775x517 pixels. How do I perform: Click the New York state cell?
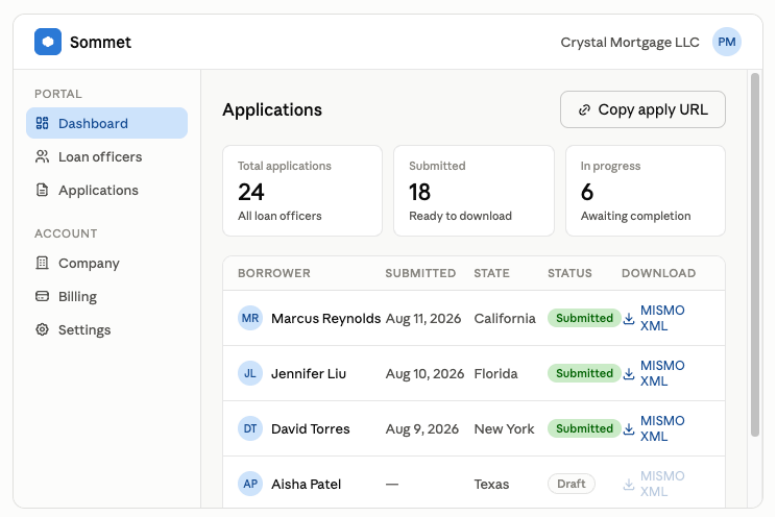504,429
